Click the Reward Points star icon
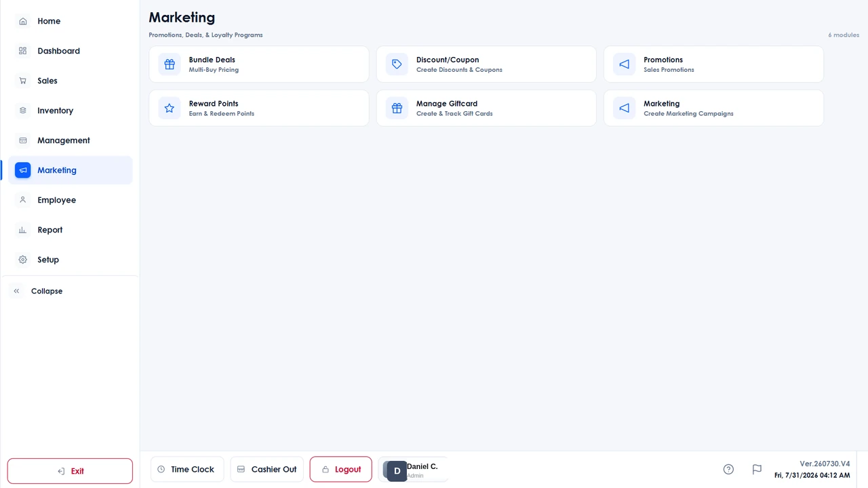 pyautogui.click(x=170, y=108)
